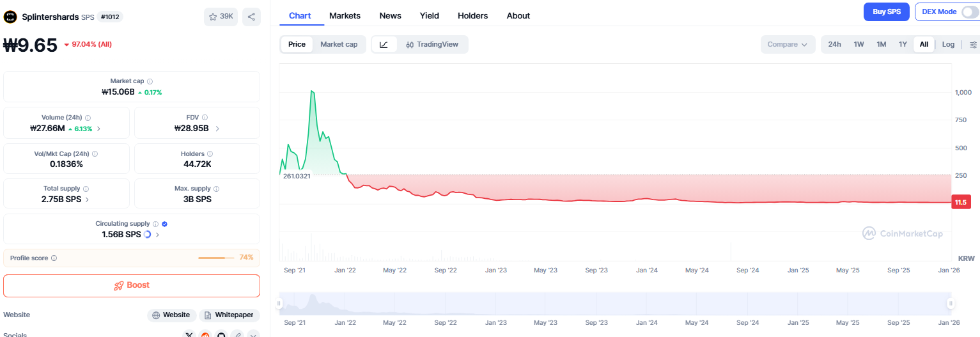Switch to the Markets tab
This screenshot has height=337, width=980.
[345, 15]
